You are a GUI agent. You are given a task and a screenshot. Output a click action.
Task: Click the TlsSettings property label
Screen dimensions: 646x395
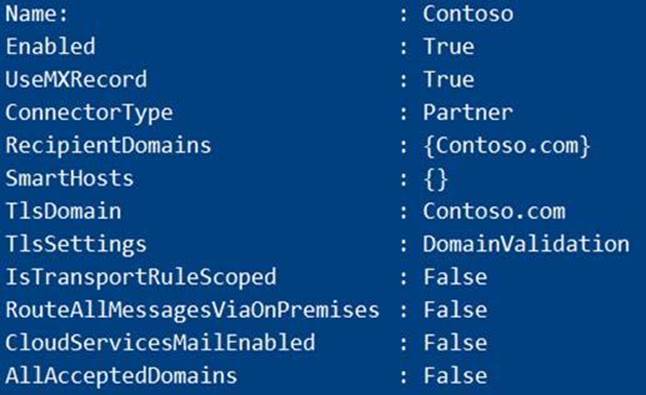76,245
